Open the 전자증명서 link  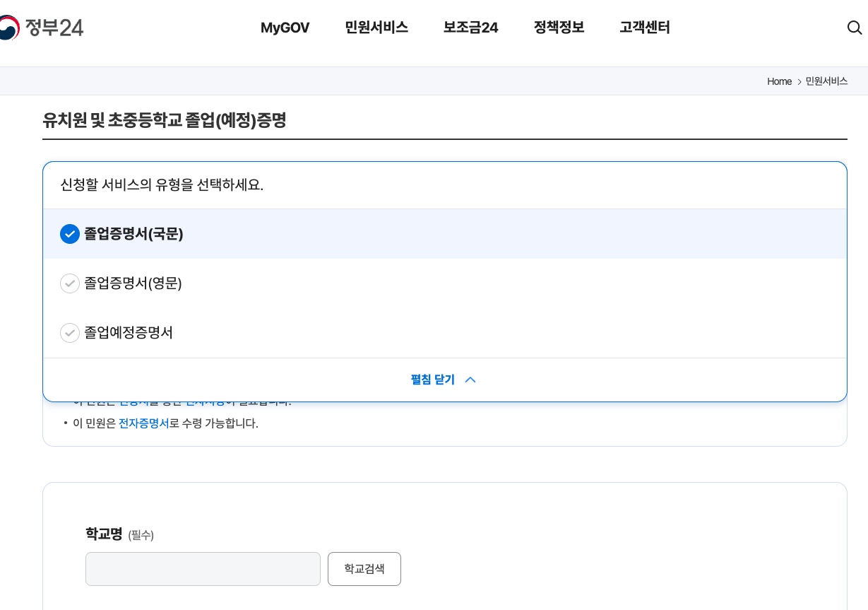coord(144,423)
